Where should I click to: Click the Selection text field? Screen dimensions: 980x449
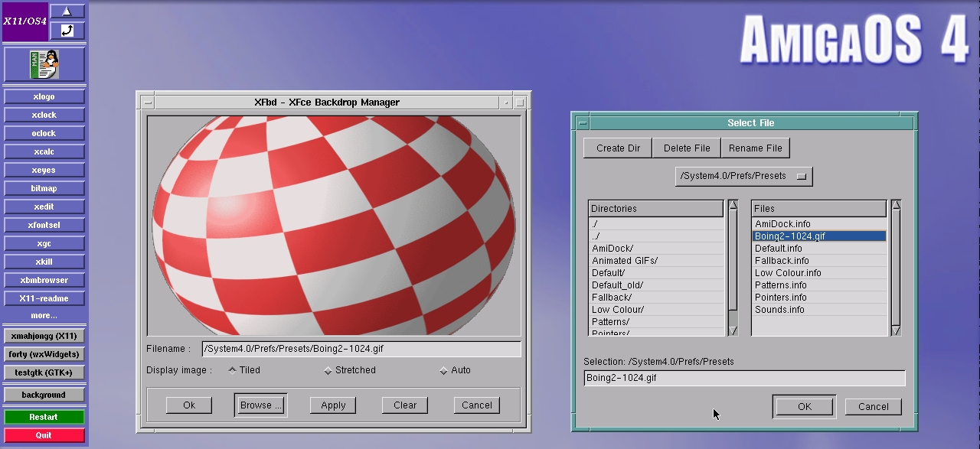pyautogui.click(x=744, y=378)
